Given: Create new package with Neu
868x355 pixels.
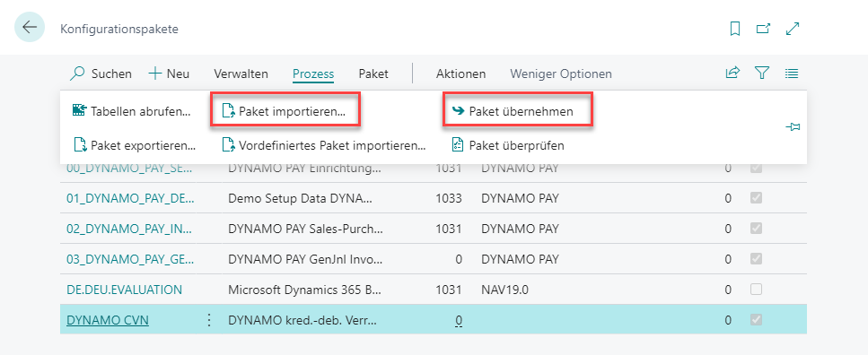Looking at the screenshot, I should 169,74.
